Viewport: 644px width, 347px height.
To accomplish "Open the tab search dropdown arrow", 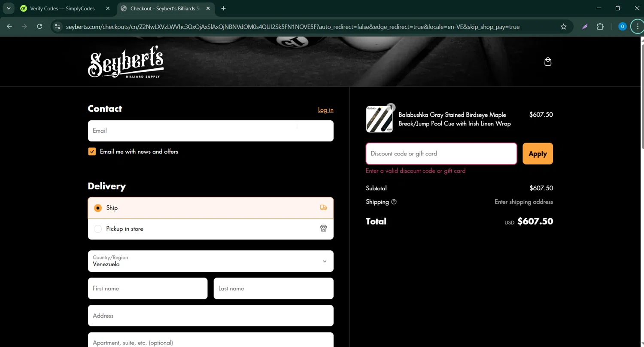I will coord(9,8).
